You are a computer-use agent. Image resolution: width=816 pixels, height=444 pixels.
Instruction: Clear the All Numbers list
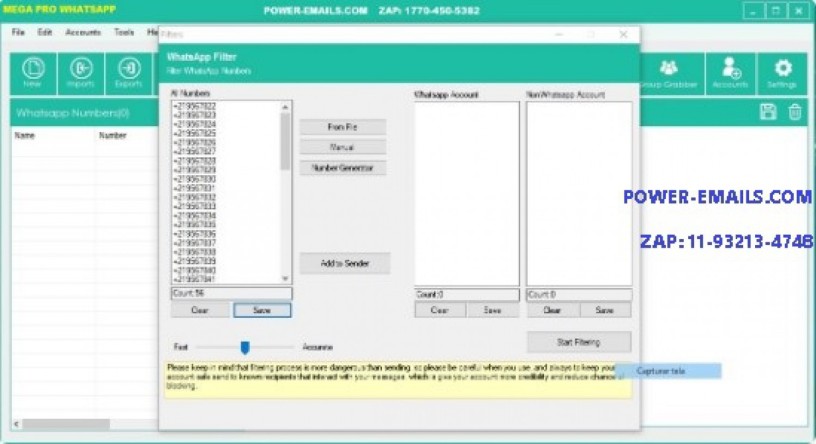point(200,310)
